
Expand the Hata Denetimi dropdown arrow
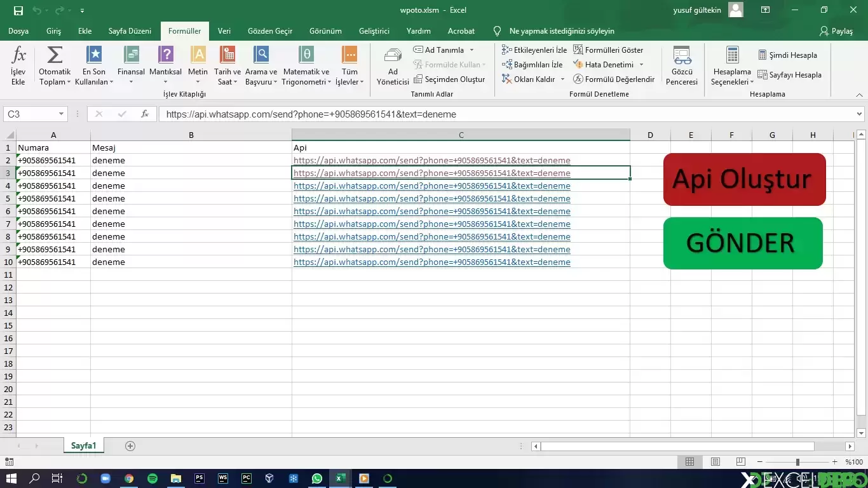click(x=641, y=64)
